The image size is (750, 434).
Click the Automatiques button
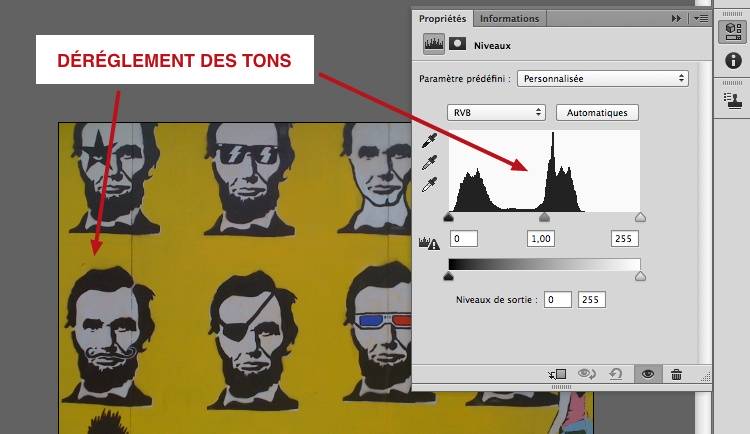(x=597, y=112)
